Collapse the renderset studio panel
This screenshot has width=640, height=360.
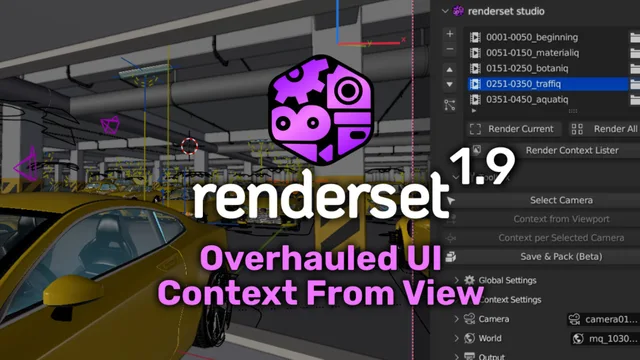pyautogui.click(x=445, y=11)
